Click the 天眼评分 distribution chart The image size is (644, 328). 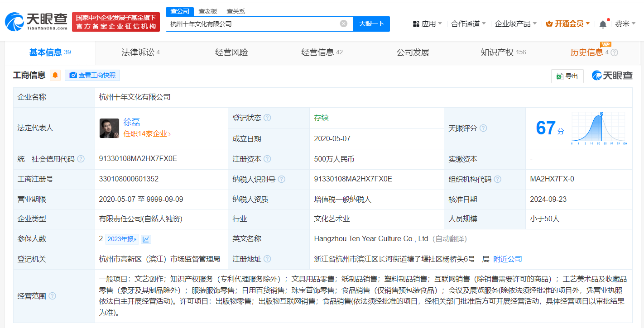pos(598,128)
